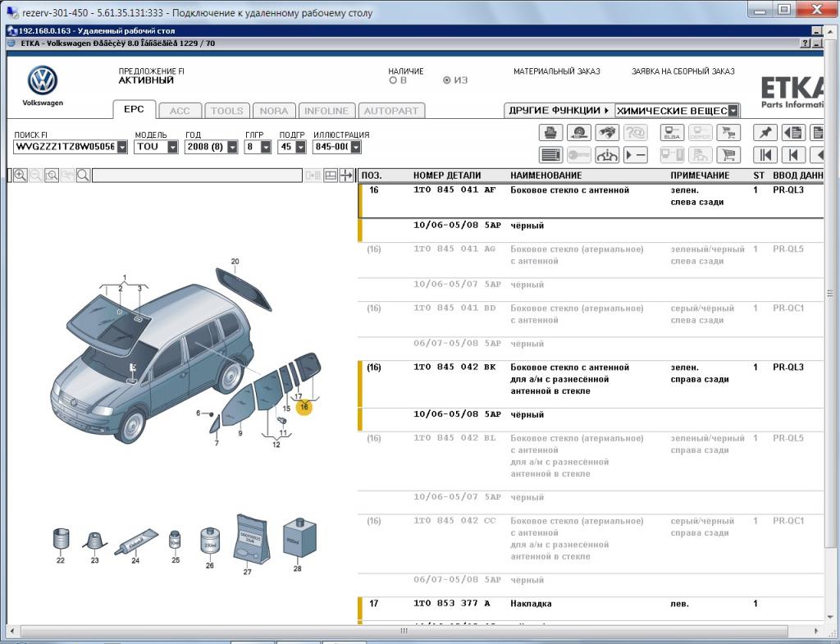
Task: Switch to the ACC tab
Action: 180,111
